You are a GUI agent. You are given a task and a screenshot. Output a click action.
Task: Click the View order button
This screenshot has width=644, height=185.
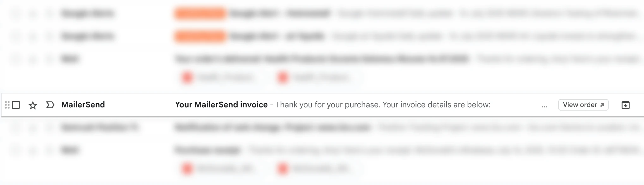(x=580, y=105)
